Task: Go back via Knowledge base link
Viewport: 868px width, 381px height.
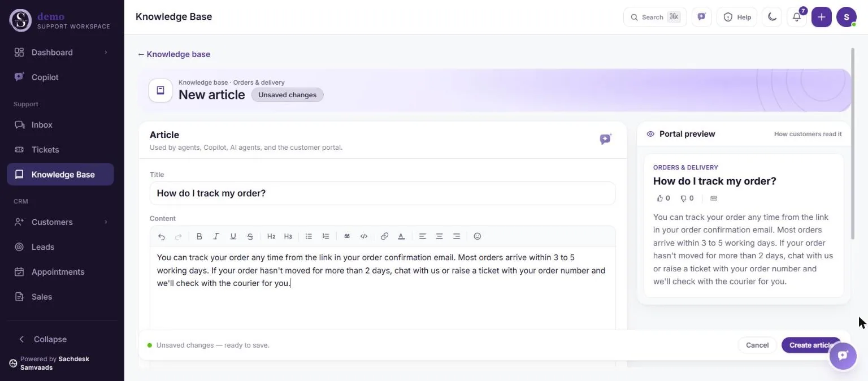Action: tap(173, 54)
